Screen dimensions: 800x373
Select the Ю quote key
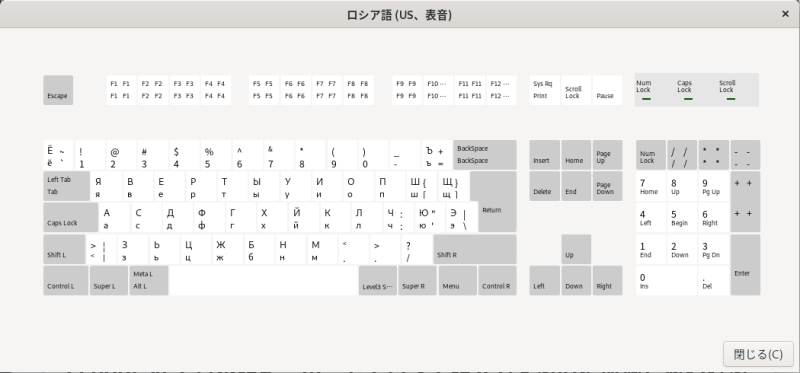(x=430, y=217)
